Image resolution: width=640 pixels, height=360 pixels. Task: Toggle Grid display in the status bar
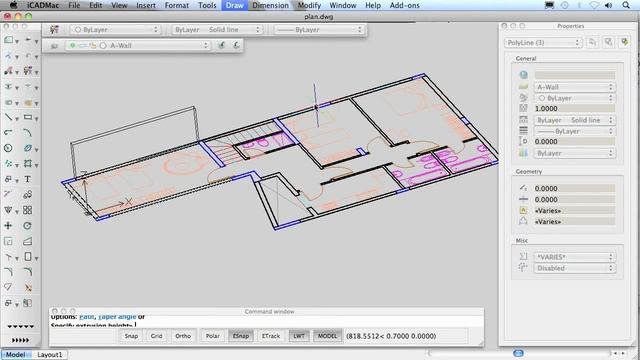pos(156,336)
